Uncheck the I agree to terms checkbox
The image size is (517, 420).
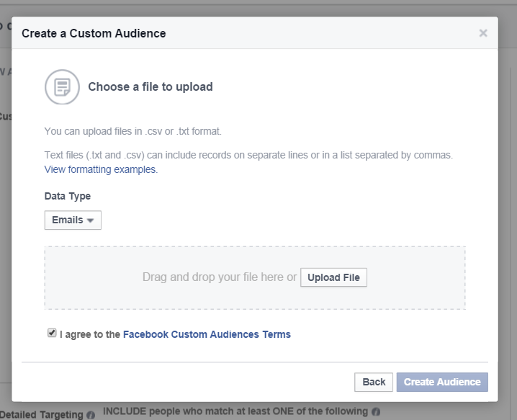coord(52,333)
